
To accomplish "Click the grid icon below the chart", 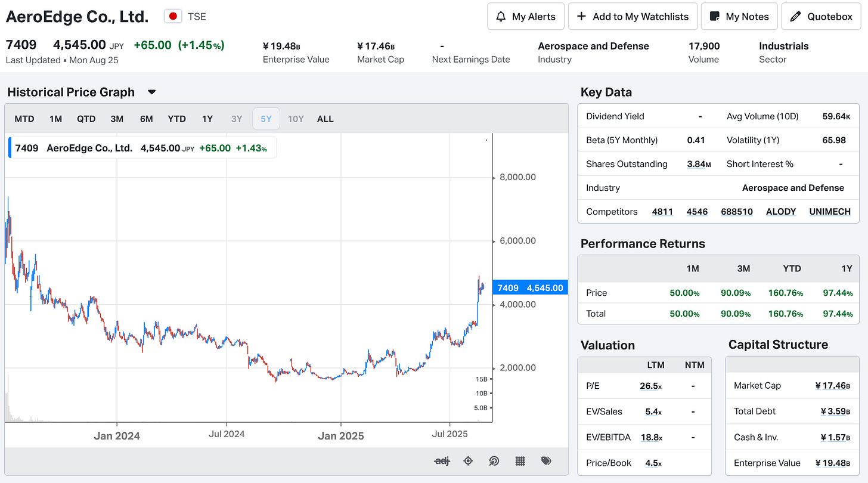I will [x=520, y=461].
